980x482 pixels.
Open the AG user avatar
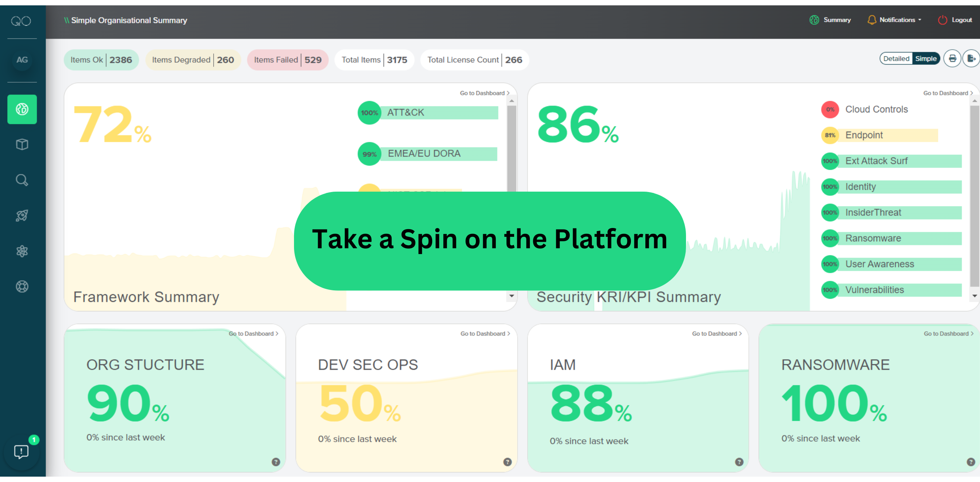tap(22, 60)
